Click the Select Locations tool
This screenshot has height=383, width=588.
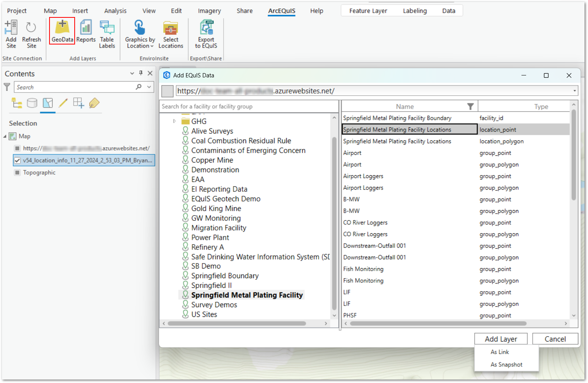pyautogui.click(x=171, y=34)
